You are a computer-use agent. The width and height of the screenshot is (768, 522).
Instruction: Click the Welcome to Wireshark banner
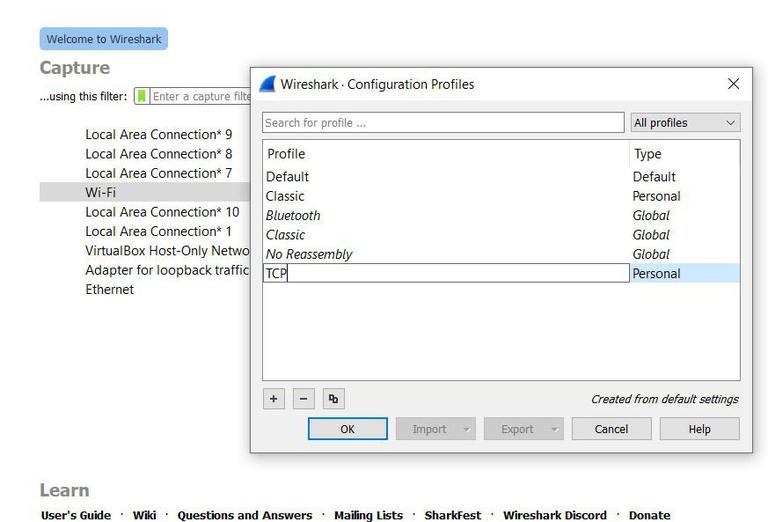[x=104, y=39]
